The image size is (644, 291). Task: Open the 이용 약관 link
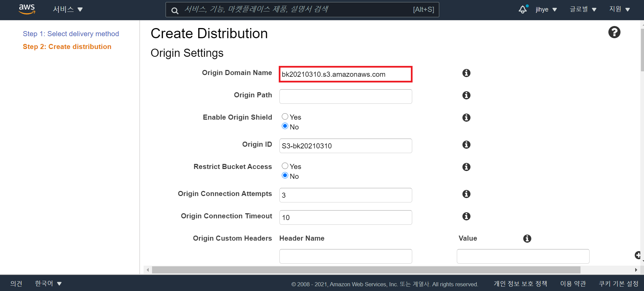click(573, 284)
